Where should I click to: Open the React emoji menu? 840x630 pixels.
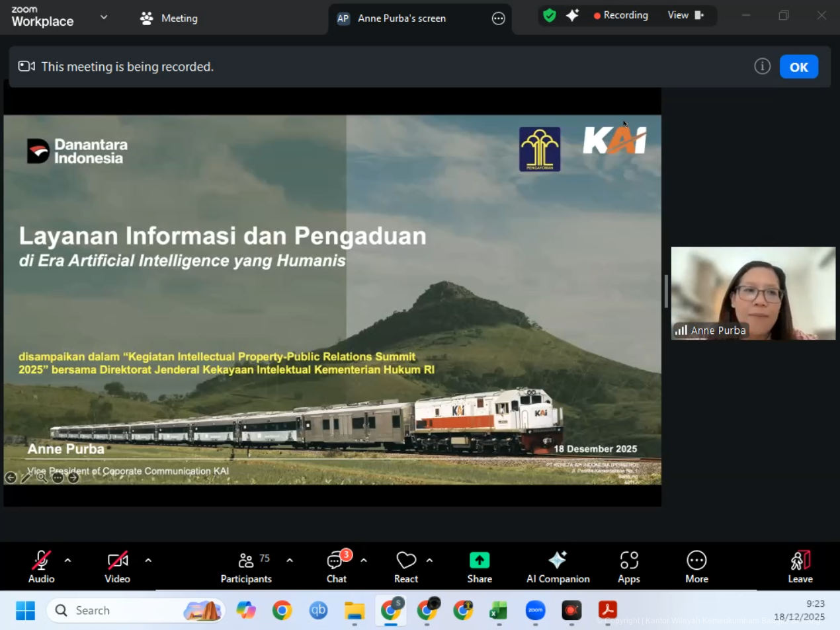click(405, 567)
